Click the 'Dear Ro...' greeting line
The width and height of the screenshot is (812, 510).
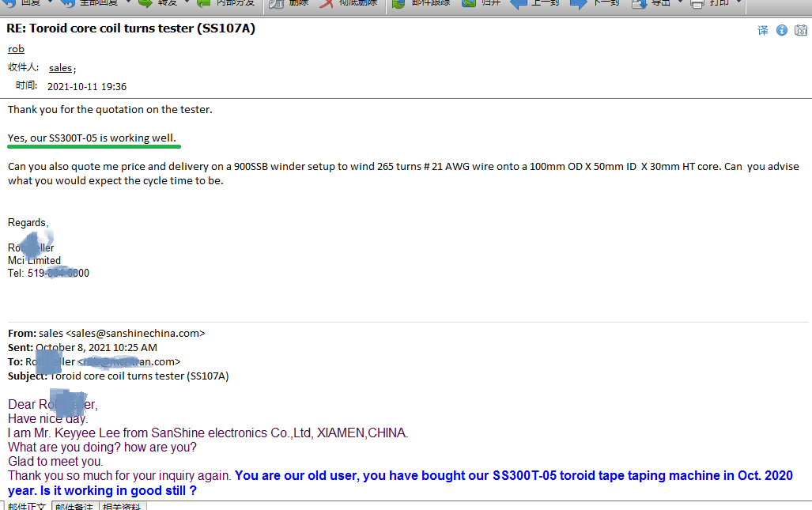click(x=53, y=404)
